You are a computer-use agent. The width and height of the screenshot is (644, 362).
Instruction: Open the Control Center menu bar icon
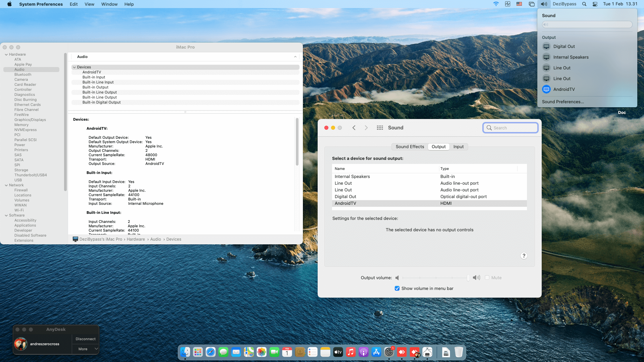pos(595,4)
